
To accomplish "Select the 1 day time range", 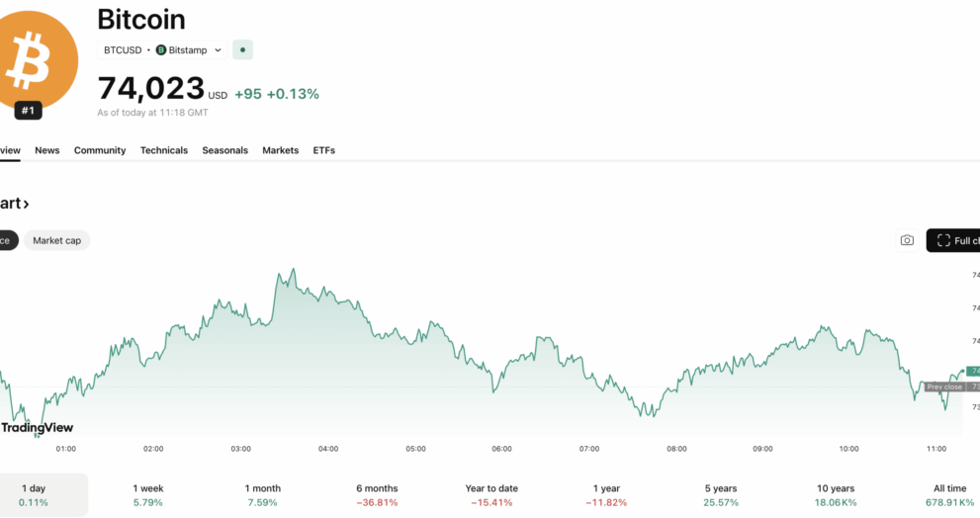I will click(x=34, y=494).
